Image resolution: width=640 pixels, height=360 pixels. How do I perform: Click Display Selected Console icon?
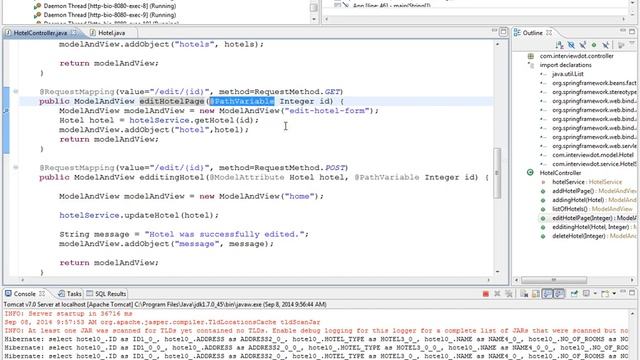(x=586, y=293)
